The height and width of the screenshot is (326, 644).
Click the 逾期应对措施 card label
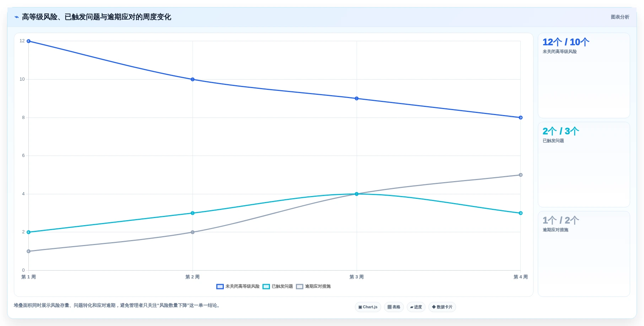[555, 230]
